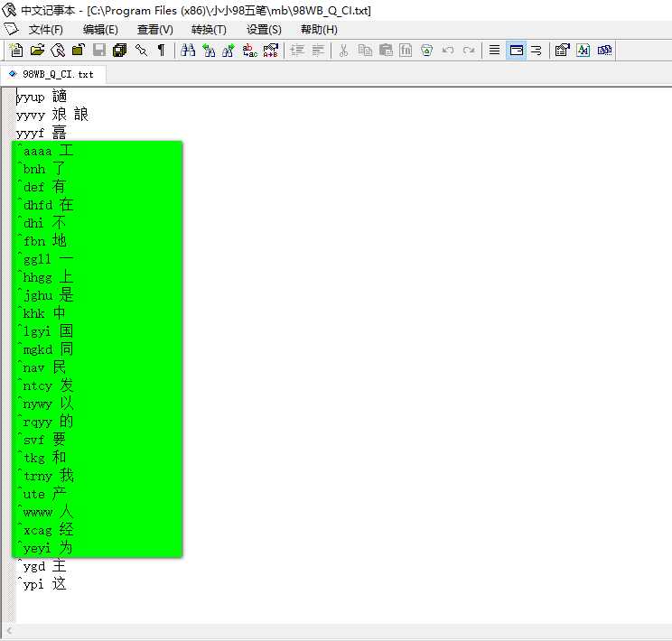This screenshot has width=672, height=641.
Task: Click the A to B conversion icon
Action: (271, 51)
